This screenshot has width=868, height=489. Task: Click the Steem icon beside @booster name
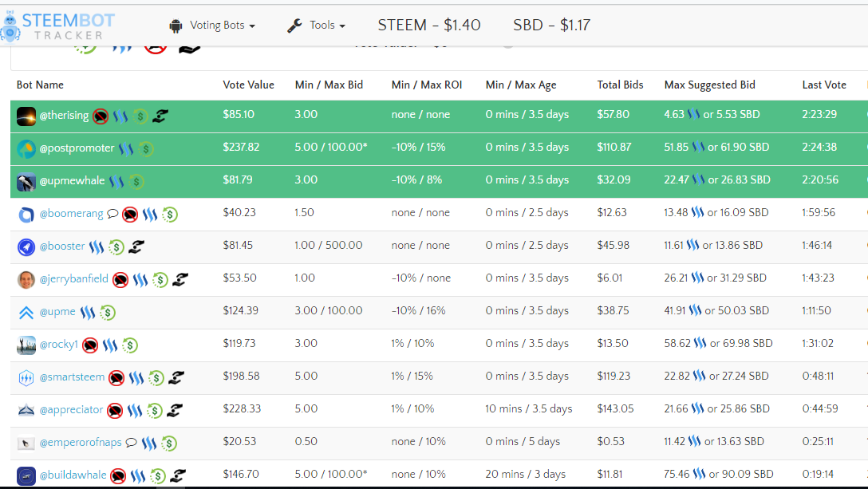point(97,247)
